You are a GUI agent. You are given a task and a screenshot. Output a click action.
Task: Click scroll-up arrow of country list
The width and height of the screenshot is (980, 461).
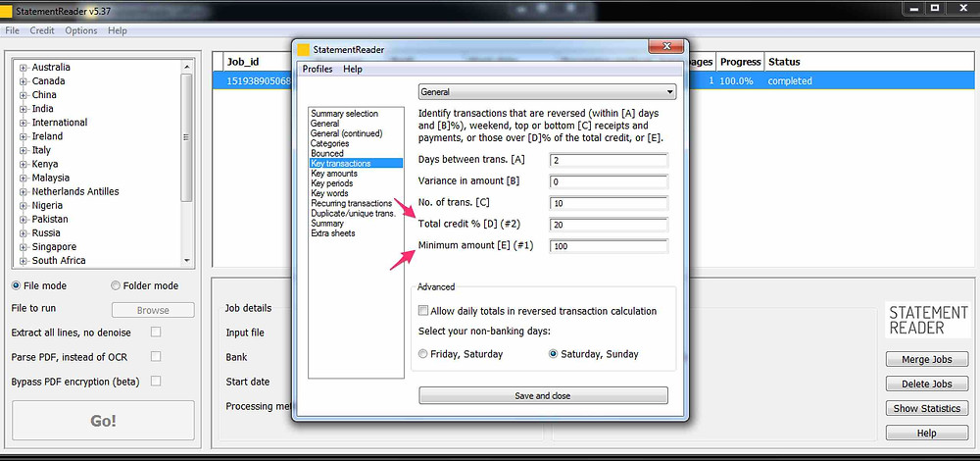coord(186,67)
